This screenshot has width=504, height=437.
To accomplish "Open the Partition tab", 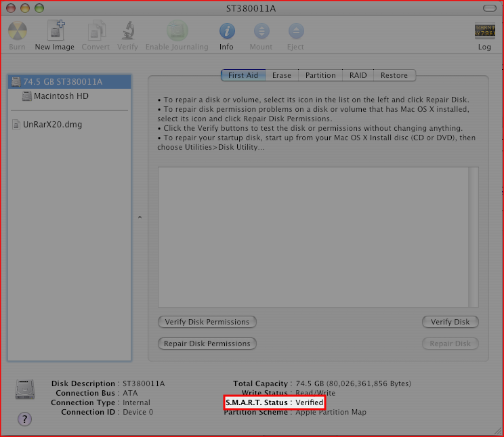I will point(320,75).
